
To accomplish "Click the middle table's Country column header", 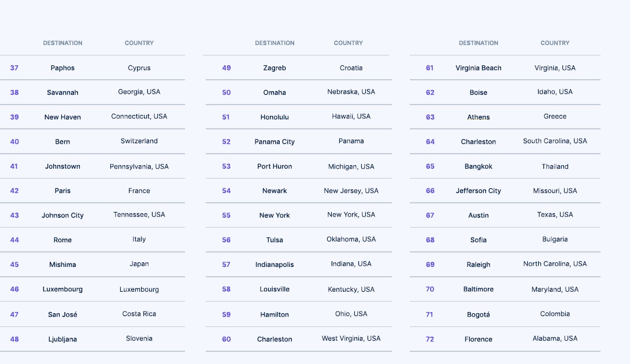I will pyautogui.click(x=349, y=43).
